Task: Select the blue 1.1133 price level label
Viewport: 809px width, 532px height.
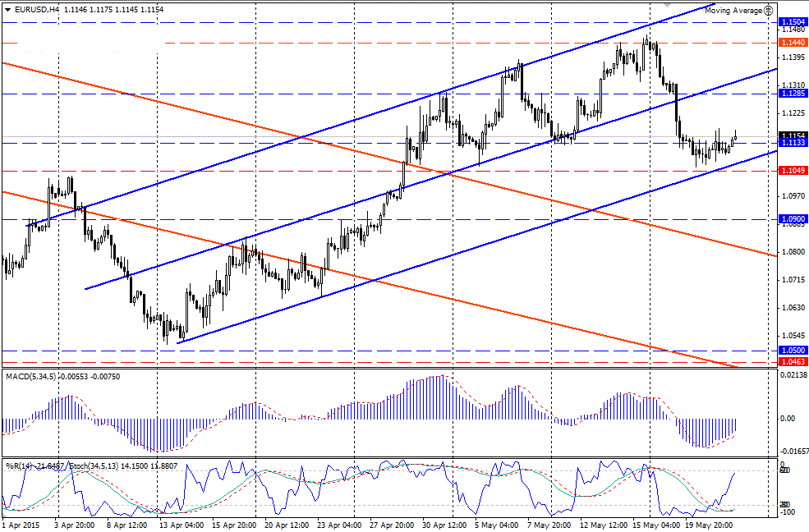Action: pos(793,143)
